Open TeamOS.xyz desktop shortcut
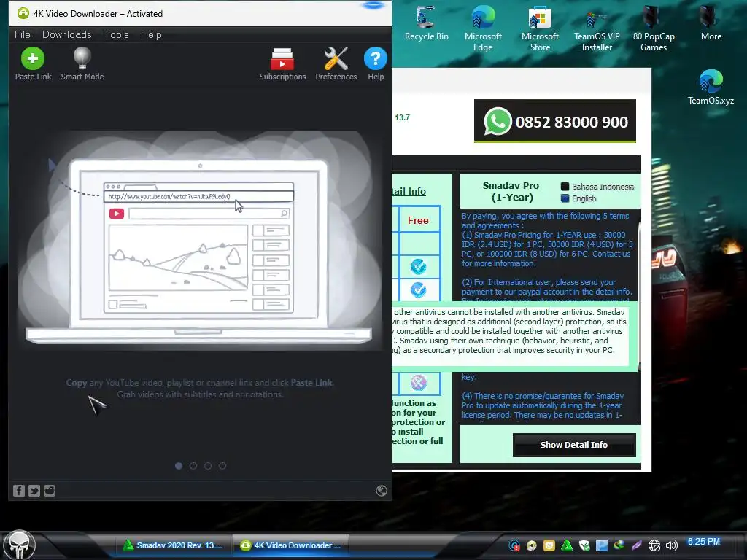 [x=711, y=87]
